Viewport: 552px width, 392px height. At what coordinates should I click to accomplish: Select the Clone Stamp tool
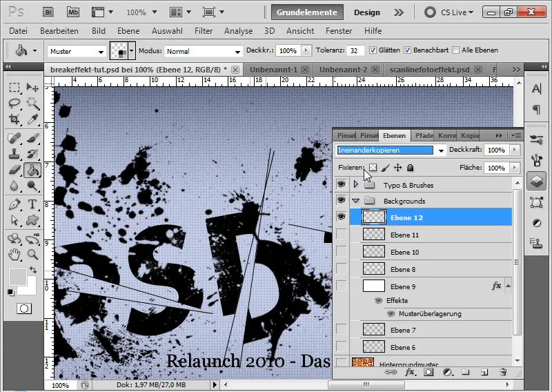point(14,154)
